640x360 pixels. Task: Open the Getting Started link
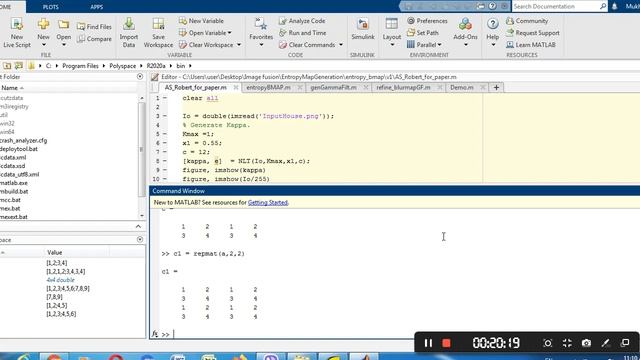(268, 202)
